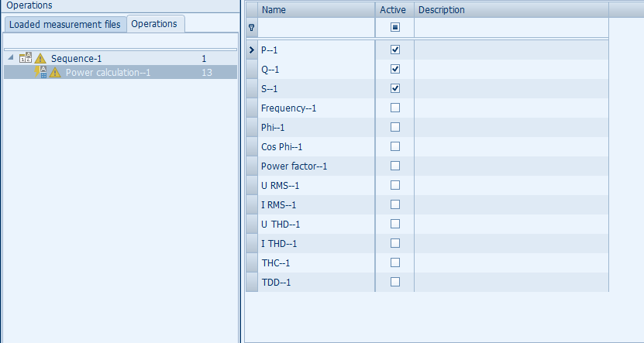Screen dimensions: 644x343
Task: Collapse the Sequence-1 tree node
Action: 10,57
